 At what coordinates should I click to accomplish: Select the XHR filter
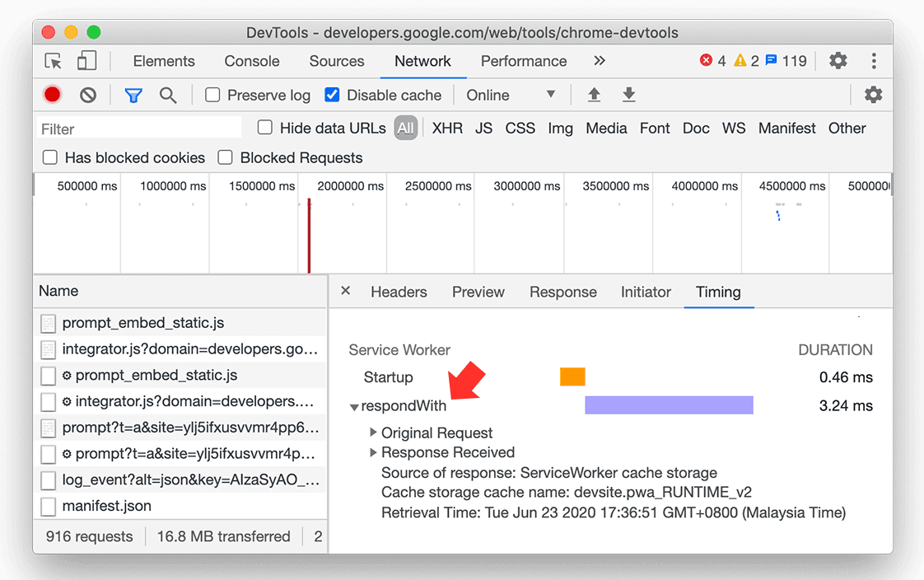pyautogui.click(x=447, y=128)
